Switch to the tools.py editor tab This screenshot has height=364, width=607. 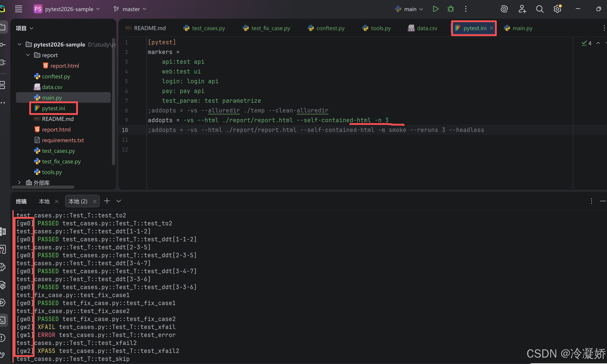377,28
